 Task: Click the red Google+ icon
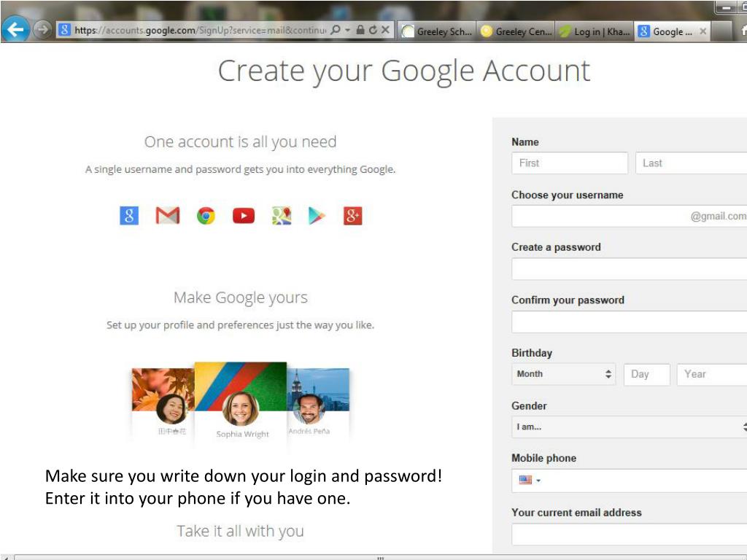[x=352, y=216]
